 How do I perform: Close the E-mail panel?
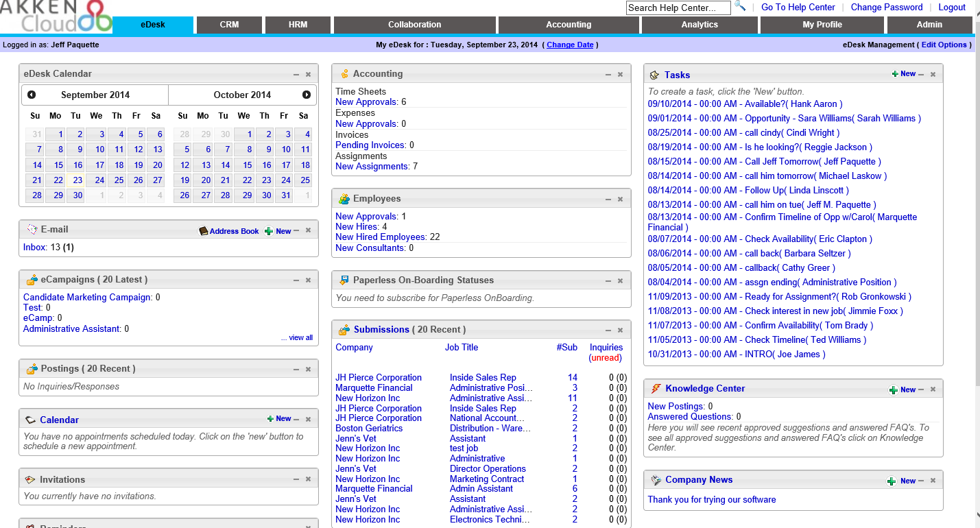tap(308, 230)
